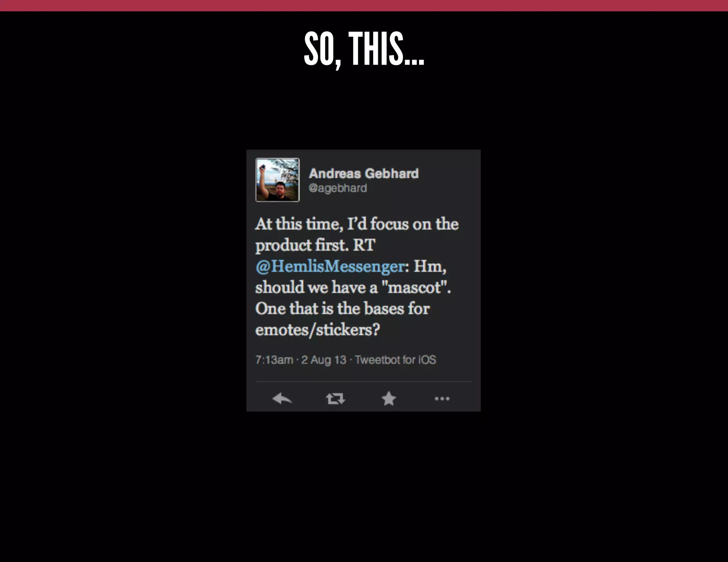Reply to the tweet using the arrow icon
The width and height of the screenshot is (728, 562).
coord(282,399)
